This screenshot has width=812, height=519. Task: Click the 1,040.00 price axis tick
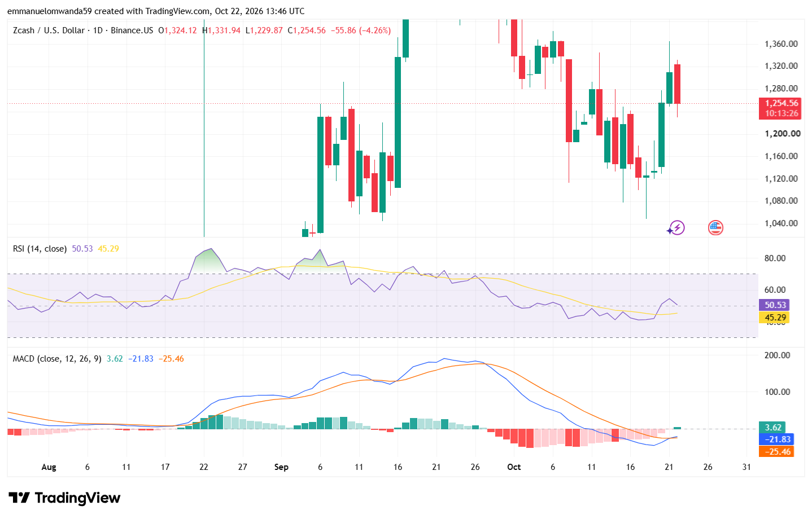[x=782, y=223]
